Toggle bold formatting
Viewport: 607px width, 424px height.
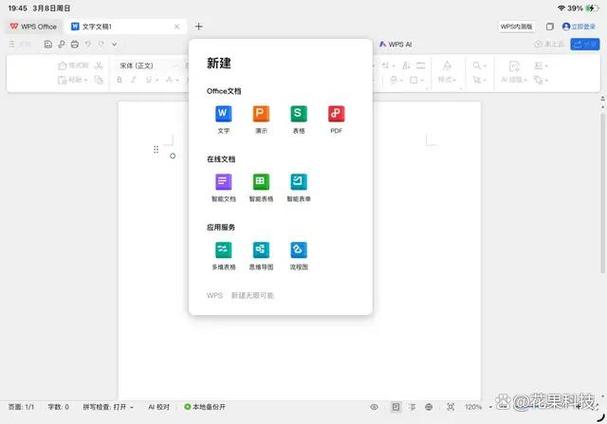coord(119,80)
